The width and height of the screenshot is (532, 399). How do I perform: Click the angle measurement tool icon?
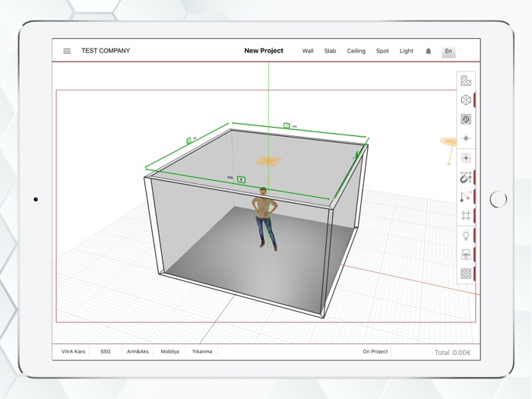tap(466, 197)
